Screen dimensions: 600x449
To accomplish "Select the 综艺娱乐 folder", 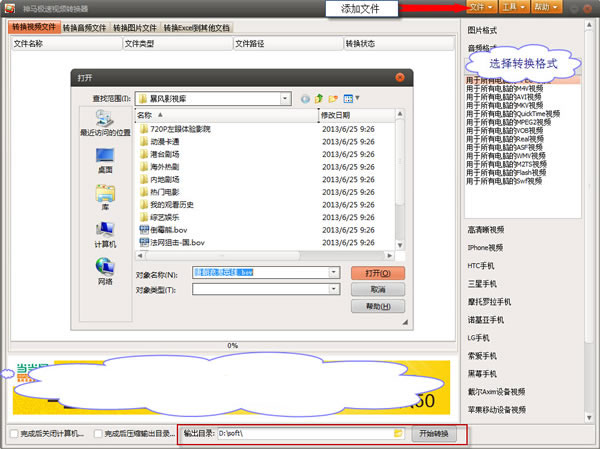I will [159, 217].
